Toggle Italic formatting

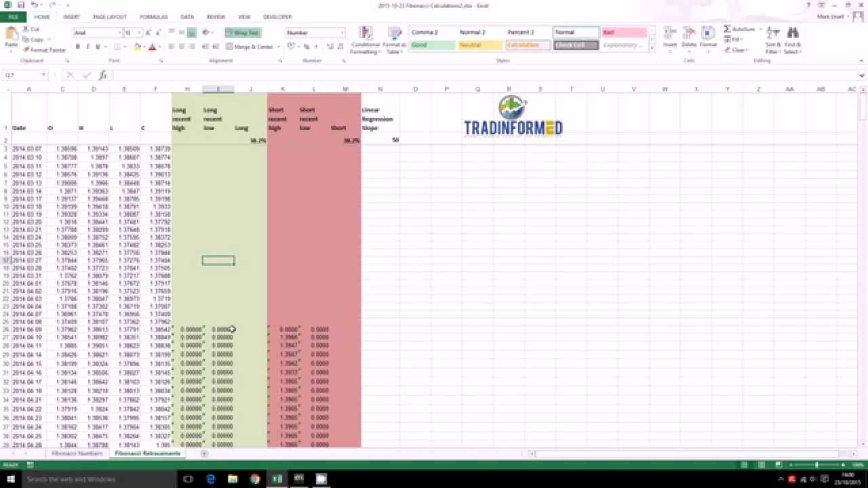pyautogui.click(x=88, y=47)
